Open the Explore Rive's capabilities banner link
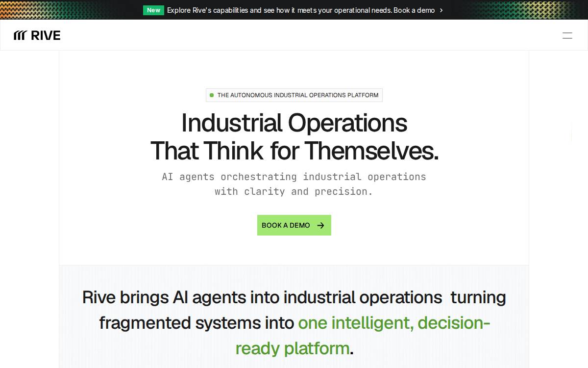 301,10
